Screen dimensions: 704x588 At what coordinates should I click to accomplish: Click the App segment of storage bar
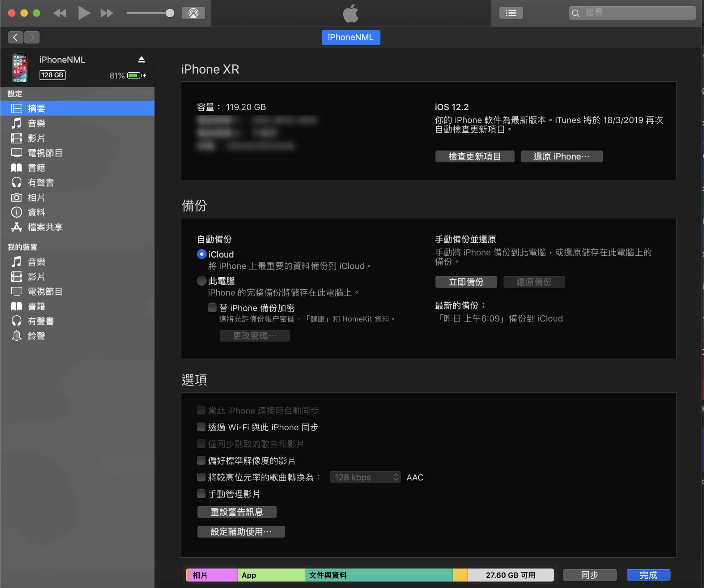(271, 575)
